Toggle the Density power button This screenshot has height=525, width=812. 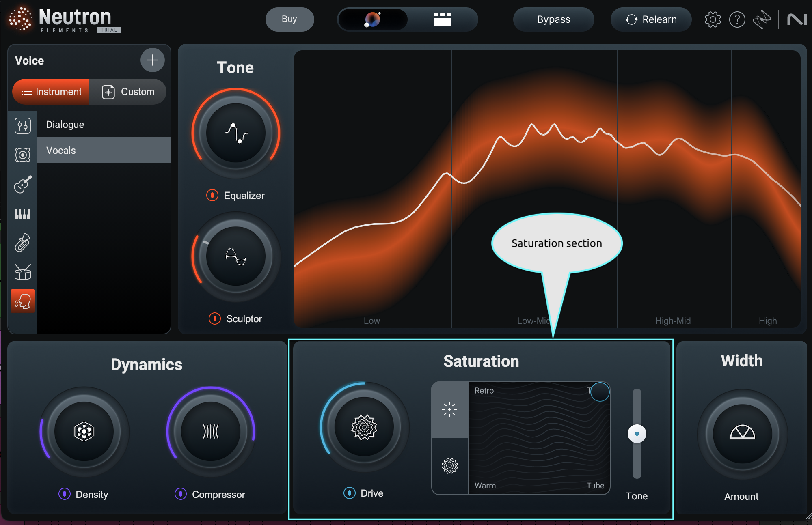click(x=64, y=494)
